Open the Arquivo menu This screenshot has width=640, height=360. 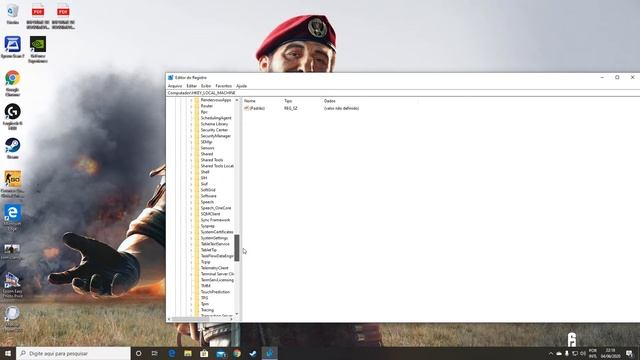175,86
